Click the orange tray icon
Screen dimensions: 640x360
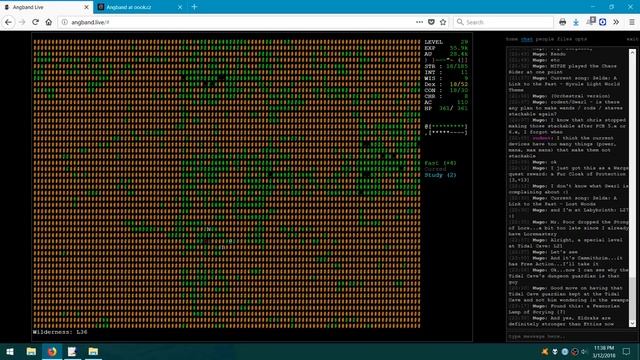(544, 351)
